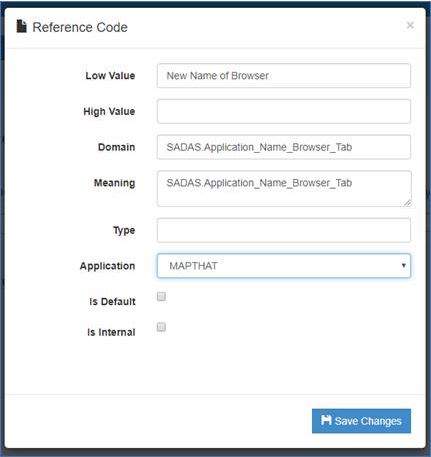The image size is (431, 457).
Task: Select the empty Type field
Action: click(x=284, y=230)
